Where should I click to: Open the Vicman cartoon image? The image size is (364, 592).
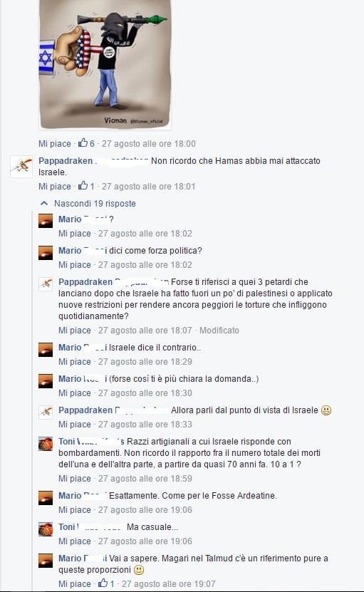105,64
